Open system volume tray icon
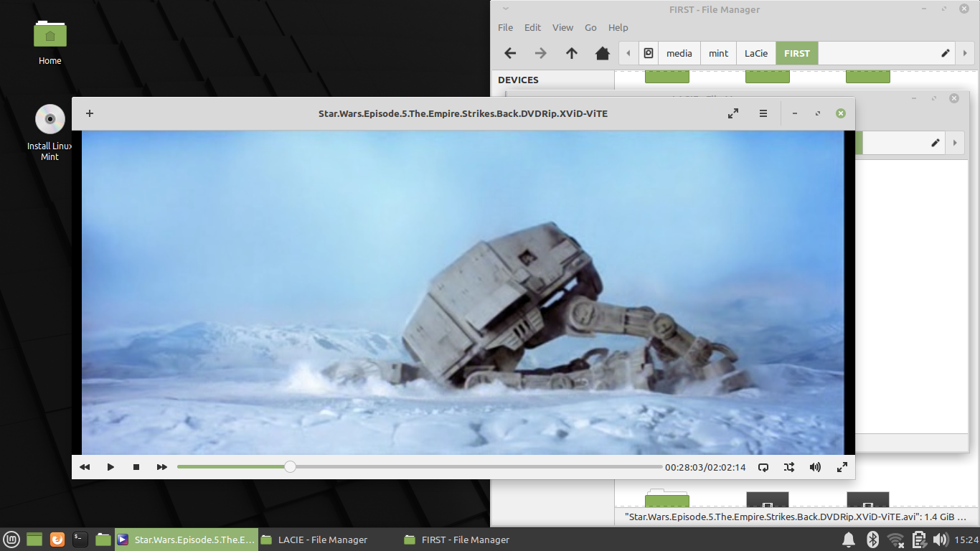Image resolution: width=980 pixels, height=551 pixels. tap(941, 540)
